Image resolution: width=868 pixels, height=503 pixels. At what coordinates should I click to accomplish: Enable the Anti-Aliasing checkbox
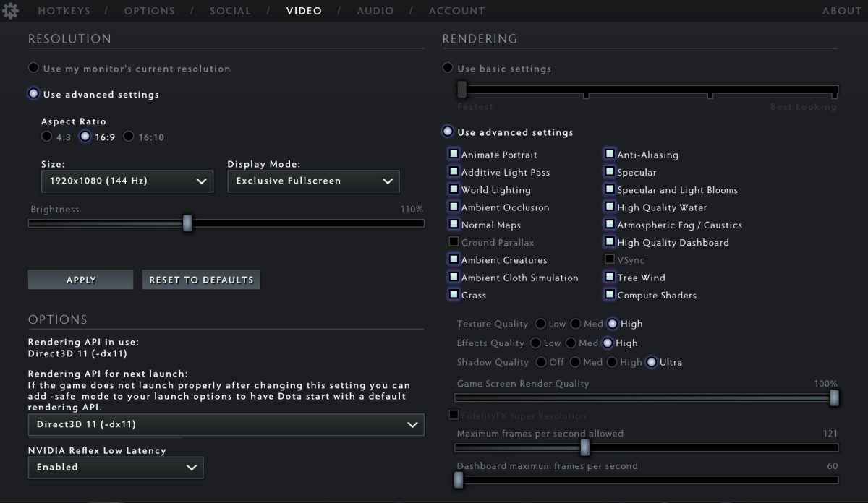[610, 154]
